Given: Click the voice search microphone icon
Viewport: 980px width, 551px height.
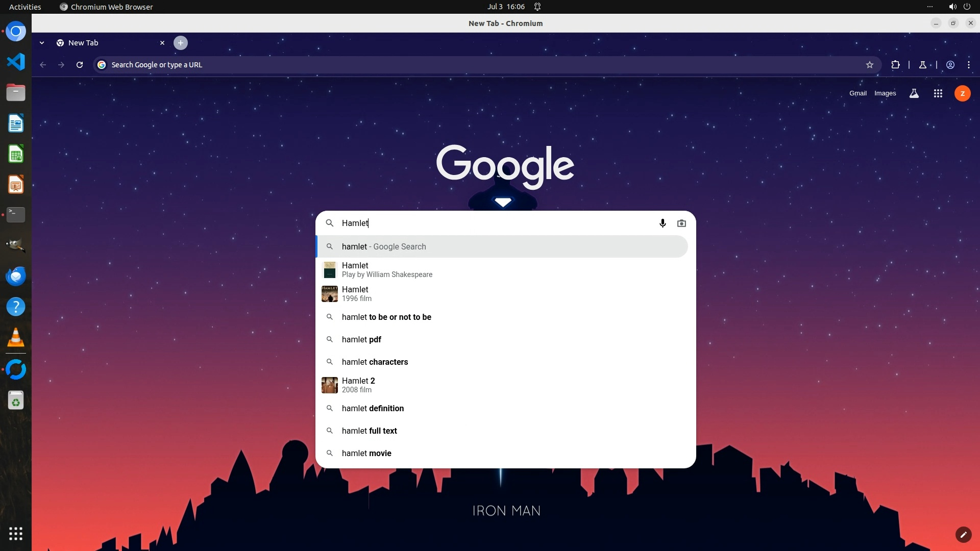Looking at the screenshot, I should point(663,223).
